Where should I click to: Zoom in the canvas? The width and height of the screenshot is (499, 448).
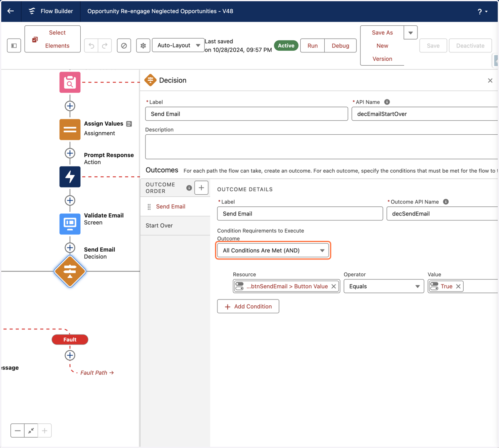coord(44,431)
